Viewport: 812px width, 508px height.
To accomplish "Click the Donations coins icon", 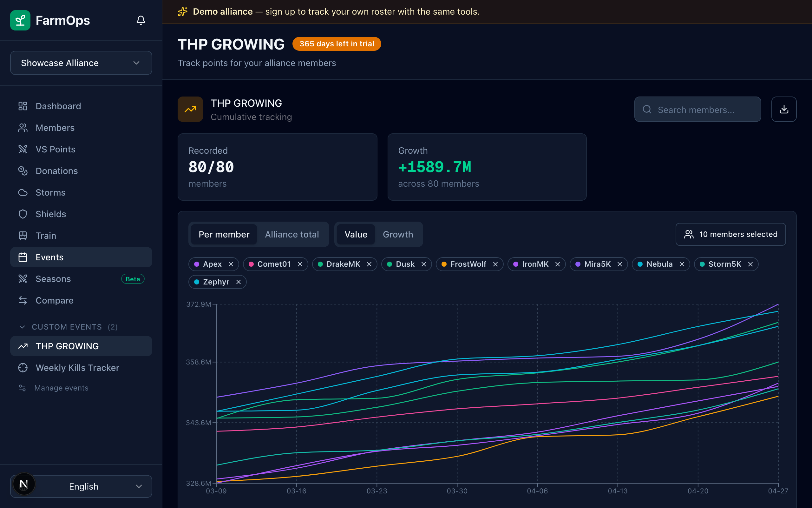I will click(x=23, y=171).
